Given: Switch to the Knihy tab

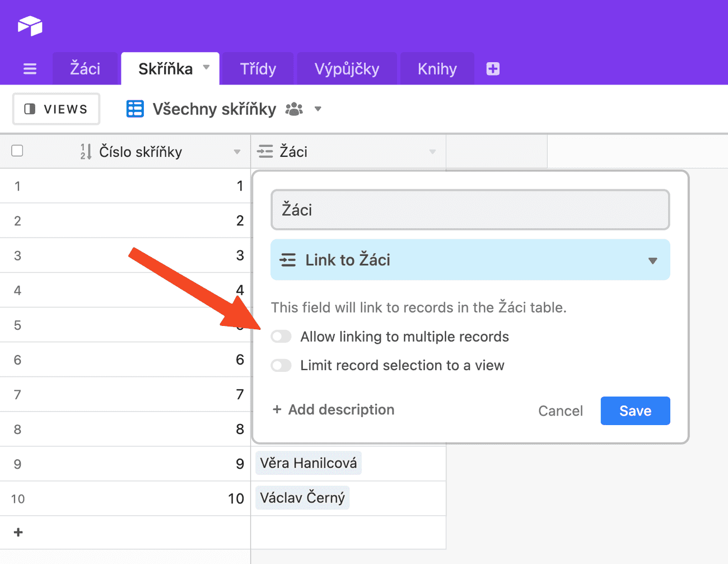Looking at the screenshot, I should click(x=437, y=68).
